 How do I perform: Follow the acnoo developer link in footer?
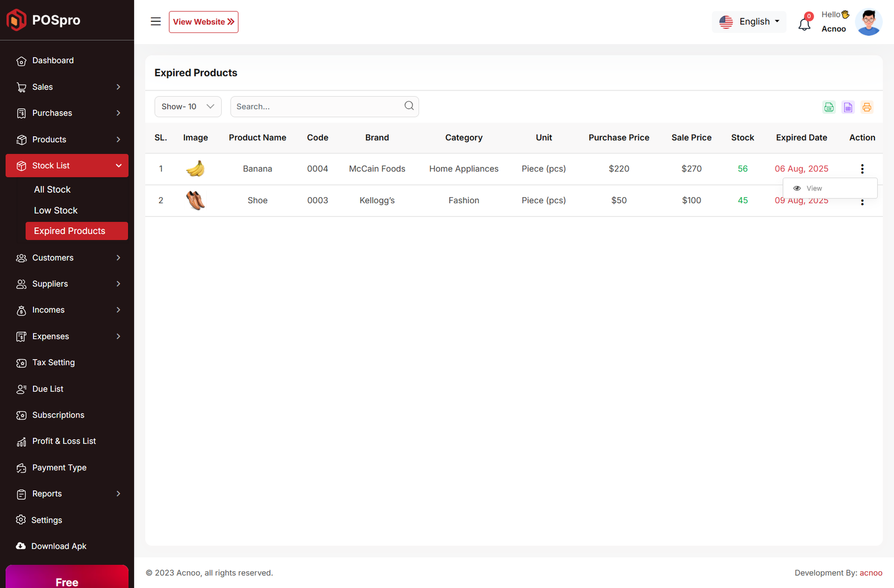871,573
